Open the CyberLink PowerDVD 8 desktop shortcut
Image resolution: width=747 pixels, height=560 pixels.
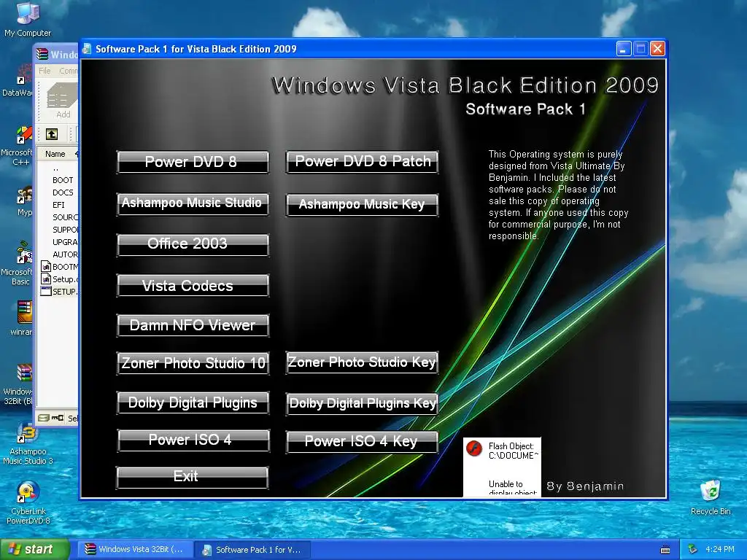(x=28, y=503)
